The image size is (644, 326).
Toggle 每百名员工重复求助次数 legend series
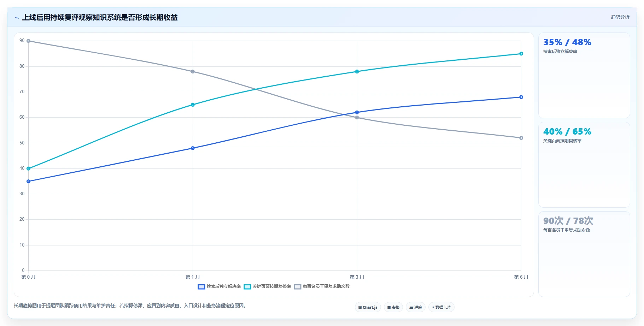point(322,286)
